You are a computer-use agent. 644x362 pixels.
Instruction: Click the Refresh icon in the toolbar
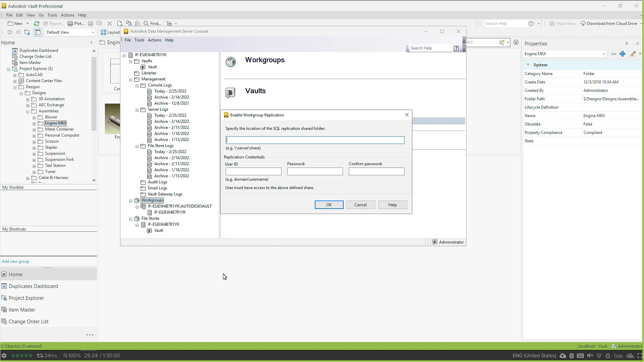[x=37, y=24]
